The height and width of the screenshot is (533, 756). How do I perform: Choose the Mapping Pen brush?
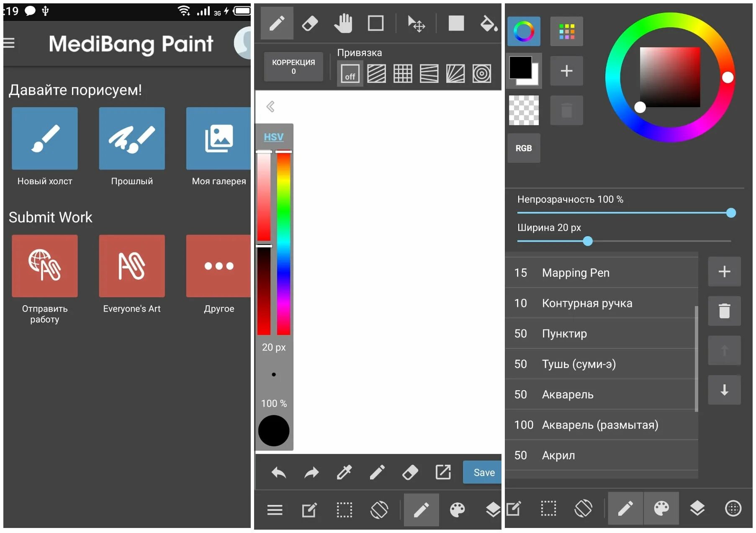[602, 273]
